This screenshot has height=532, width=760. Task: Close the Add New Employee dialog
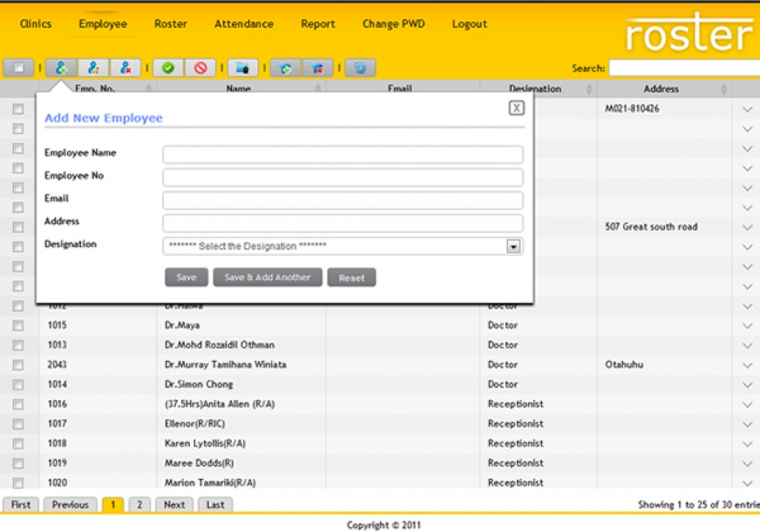click(x=517, y=107)
